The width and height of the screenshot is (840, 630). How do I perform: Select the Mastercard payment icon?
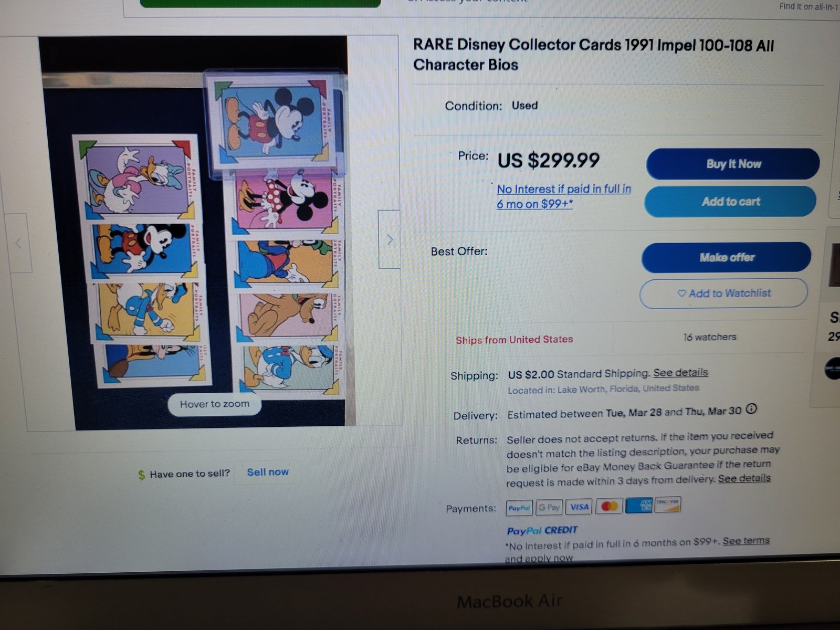608,506
